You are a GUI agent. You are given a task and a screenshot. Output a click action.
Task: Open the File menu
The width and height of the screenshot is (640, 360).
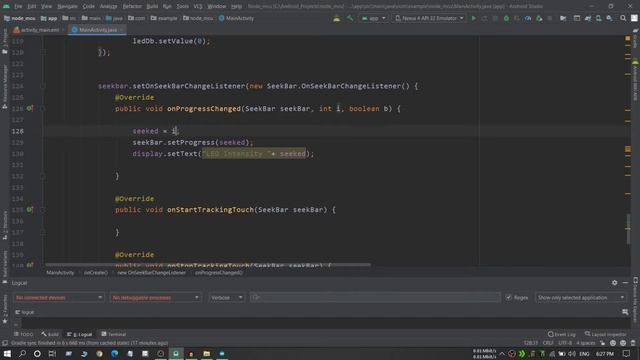(x=18, y=6)
